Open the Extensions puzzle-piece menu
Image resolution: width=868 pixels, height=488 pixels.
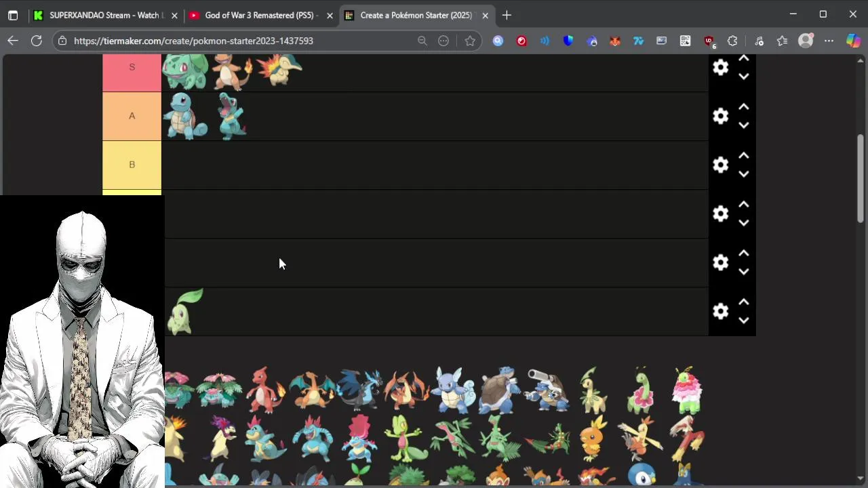732,41
